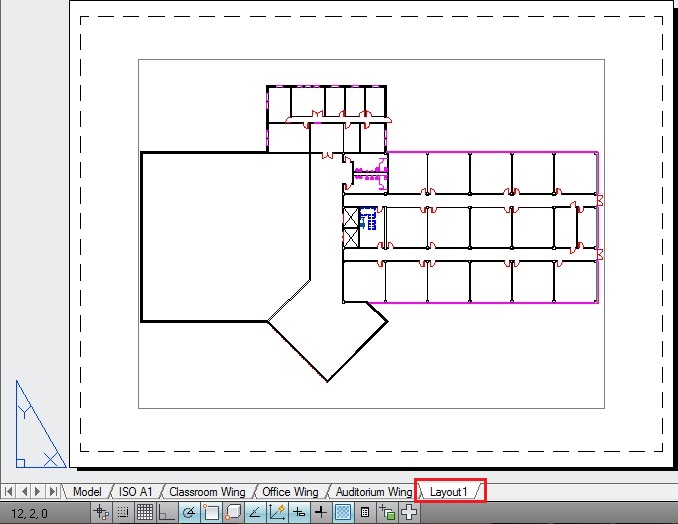Click the paper space UCS triangle icon

coord(40,425)
